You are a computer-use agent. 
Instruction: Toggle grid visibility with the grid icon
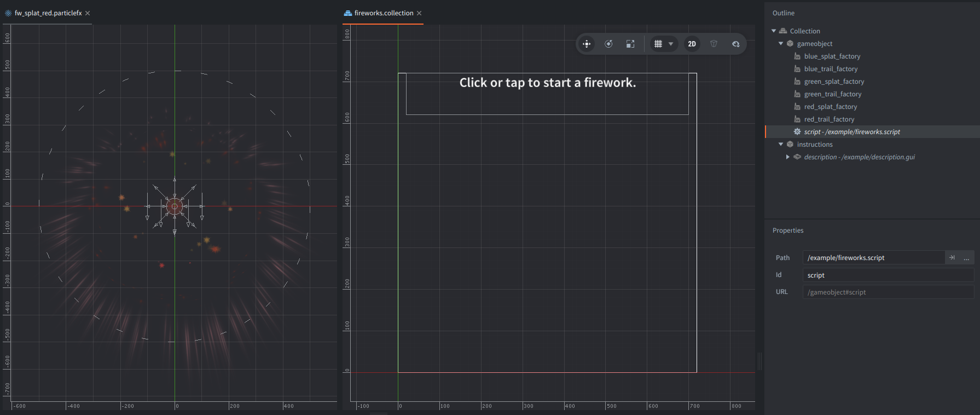(658, 44)
